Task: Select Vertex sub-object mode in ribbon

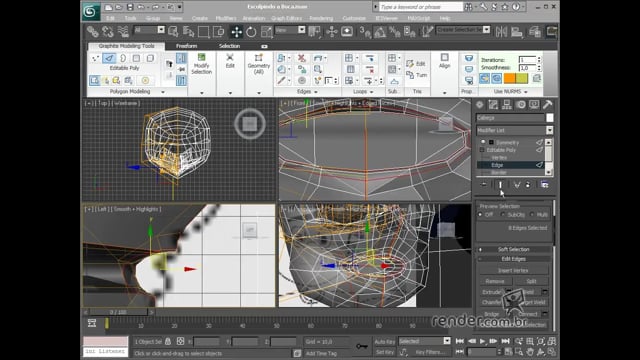Action: tap(95, 58)
